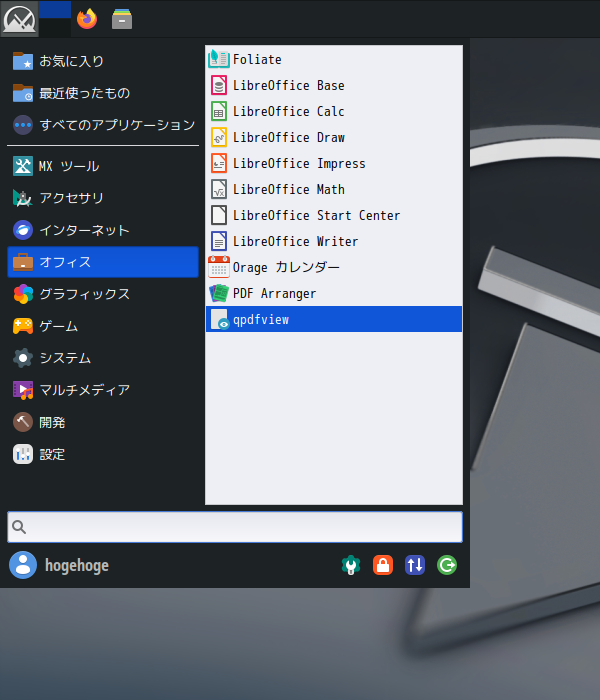
Task: Open settings manager wrench icon
Action: [x=351, y=565]
